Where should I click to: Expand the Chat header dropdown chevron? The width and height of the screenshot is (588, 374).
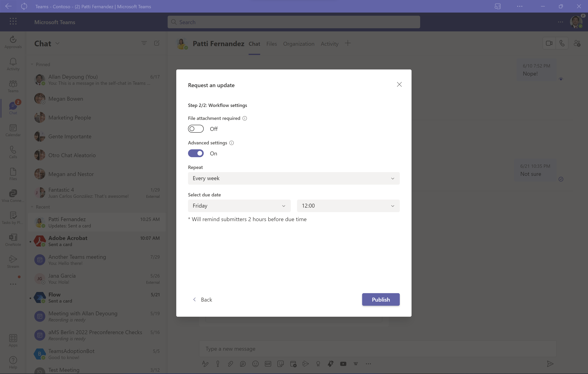[57, 43]
